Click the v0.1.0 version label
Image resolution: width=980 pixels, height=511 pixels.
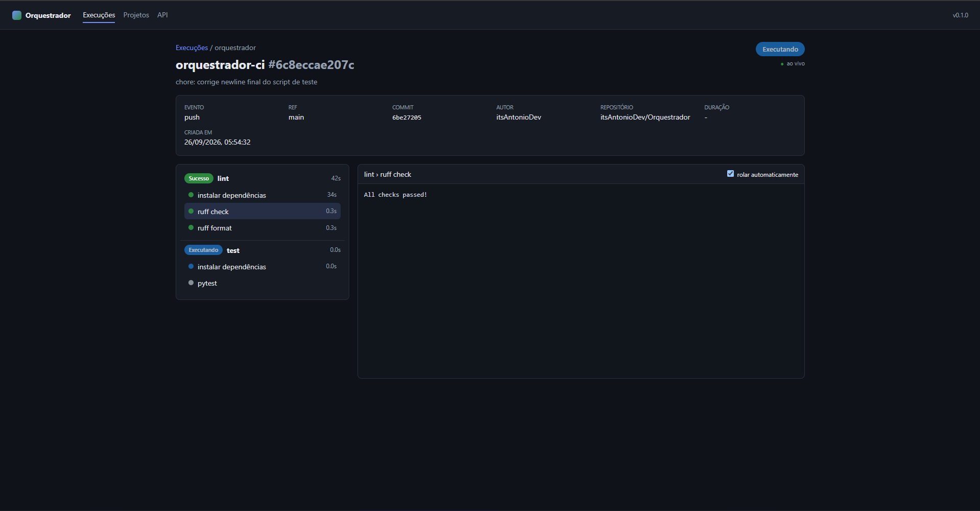tap(960, 15)
